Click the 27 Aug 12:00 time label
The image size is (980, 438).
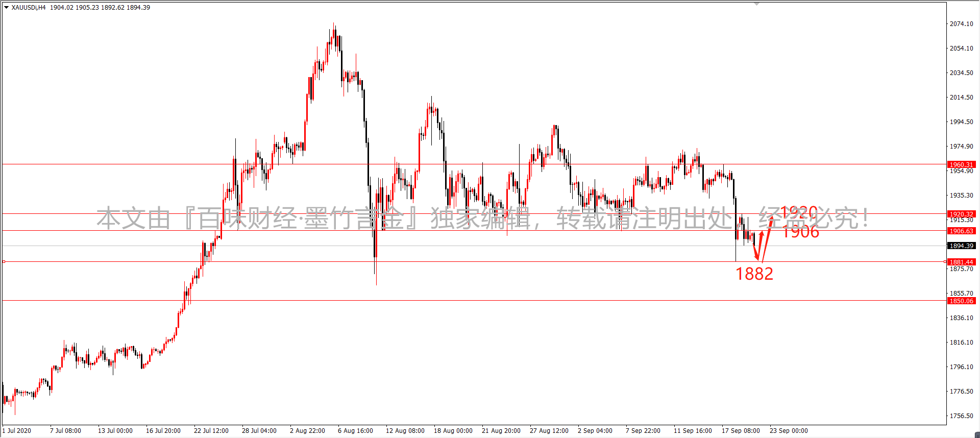click(549, 431)
